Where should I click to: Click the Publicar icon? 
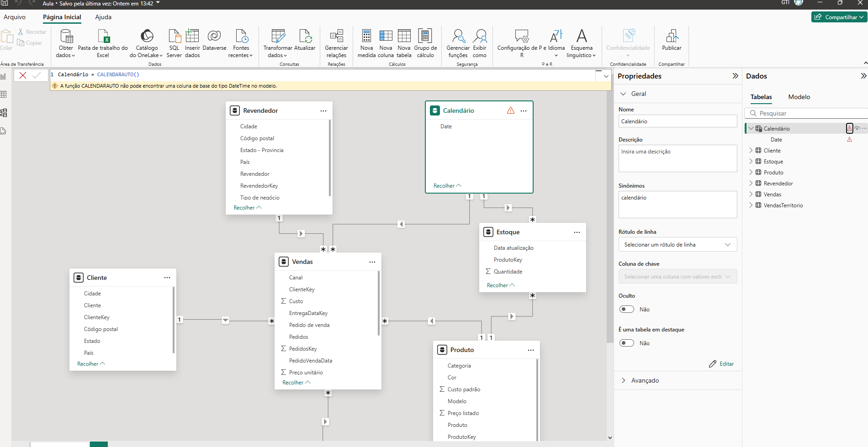672,36
